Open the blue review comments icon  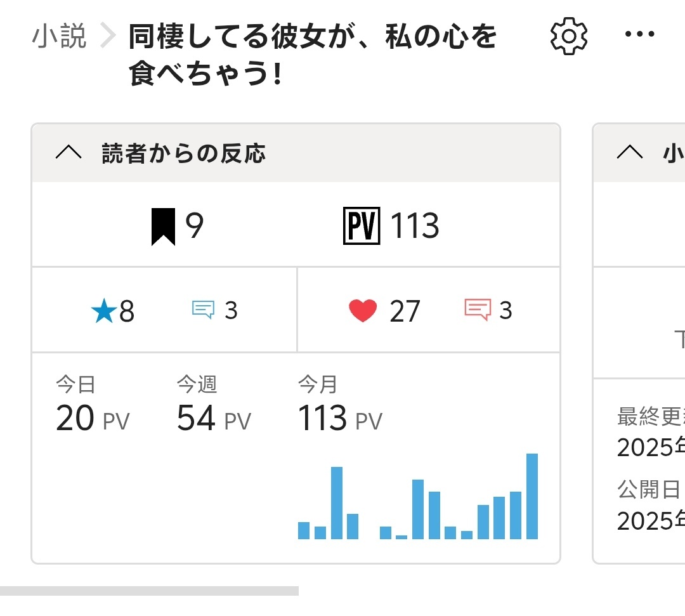[x=203, y=310]
